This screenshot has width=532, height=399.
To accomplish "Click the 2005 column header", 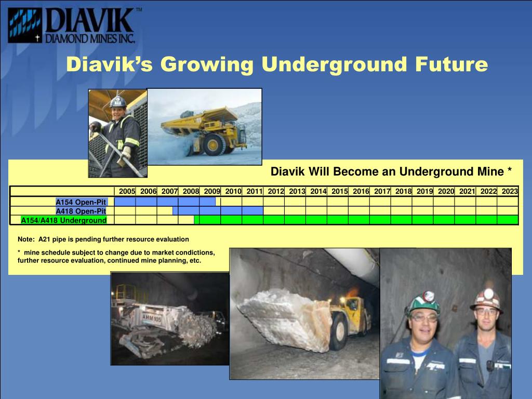I will coord(127,191).
